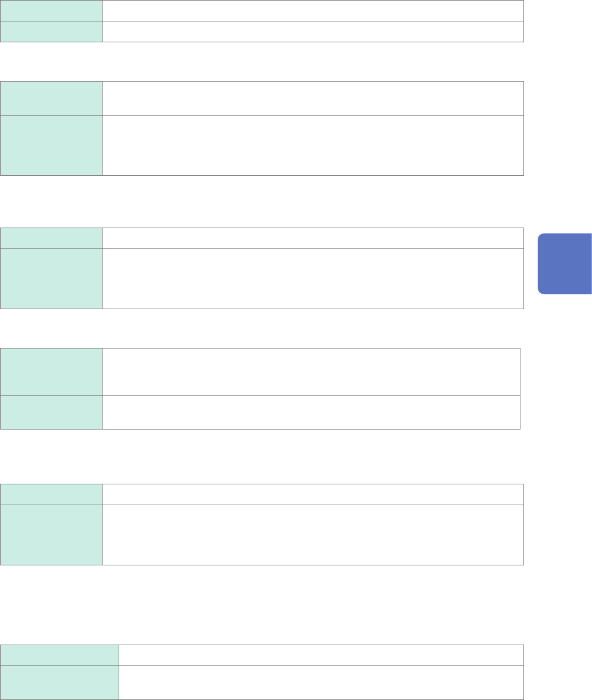Click first table's bottom white content cell

click(312, 32)
